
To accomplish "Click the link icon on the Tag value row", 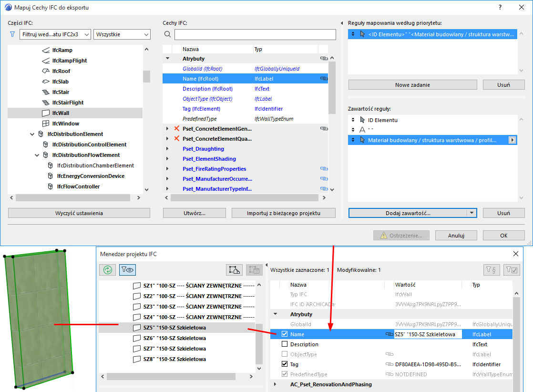I will (389, 364).
